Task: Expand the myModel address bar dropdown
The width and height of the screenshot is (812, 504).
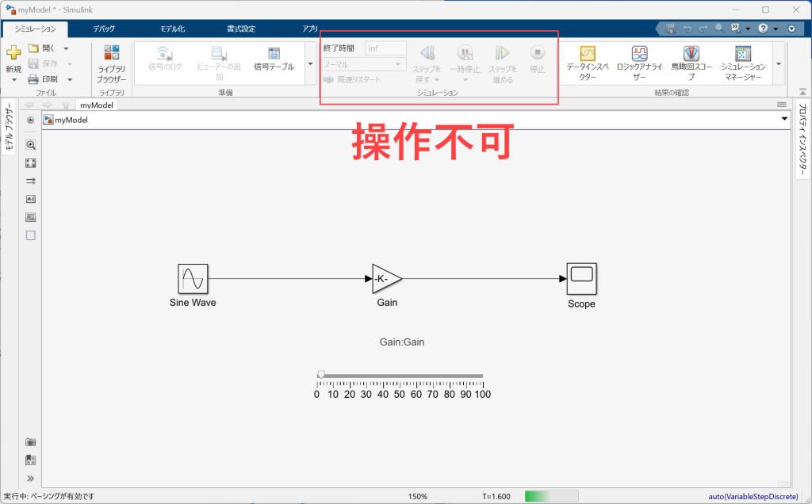Action: pos(785,120)
